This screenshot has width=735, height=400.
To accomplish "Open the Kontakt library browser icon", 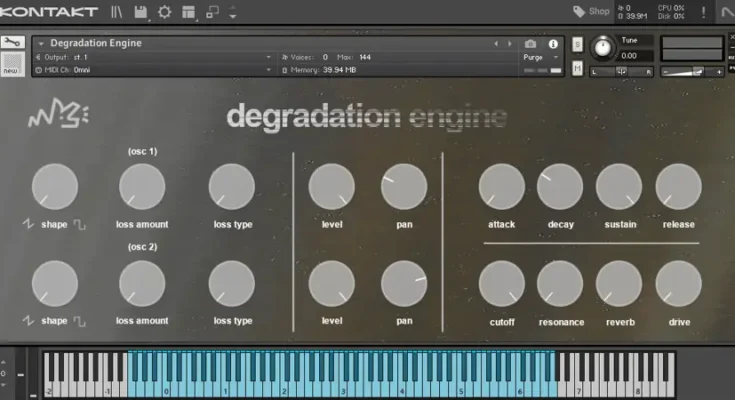I will (117, 12).
